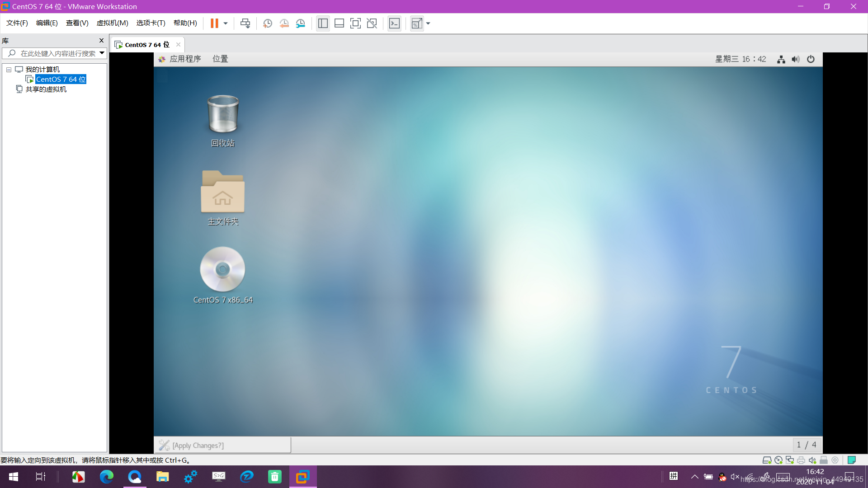Toggle the library panel visibility
The height and width of the screenshot is (488, 868).
tap(323, 23)
